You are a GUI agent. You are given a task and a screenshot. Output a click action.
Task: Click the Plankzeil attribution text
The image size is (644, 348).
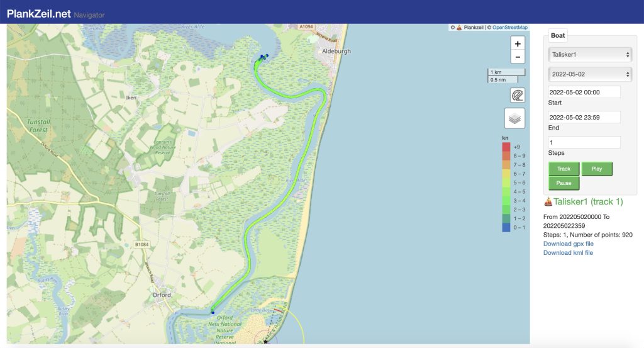click(x=473, y=28)
